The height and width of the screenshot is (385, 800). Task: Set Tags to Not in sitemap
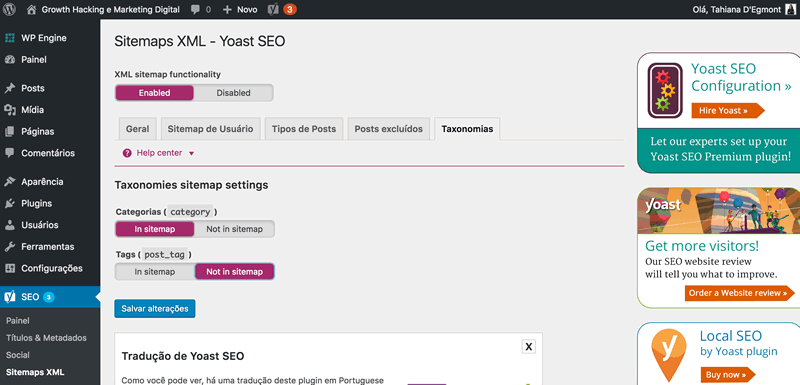pyautogui.click(x=234, y=272)
